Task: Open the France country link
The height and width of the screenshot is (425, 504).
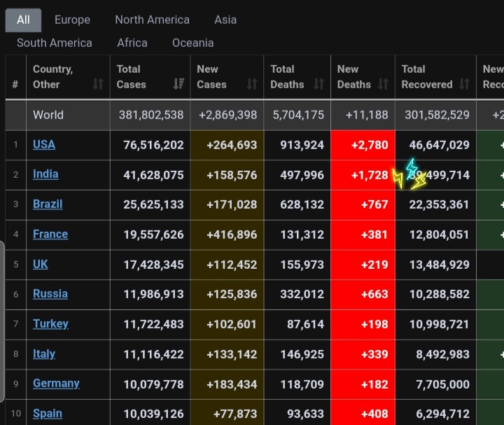Action: (x=50, y=234)
